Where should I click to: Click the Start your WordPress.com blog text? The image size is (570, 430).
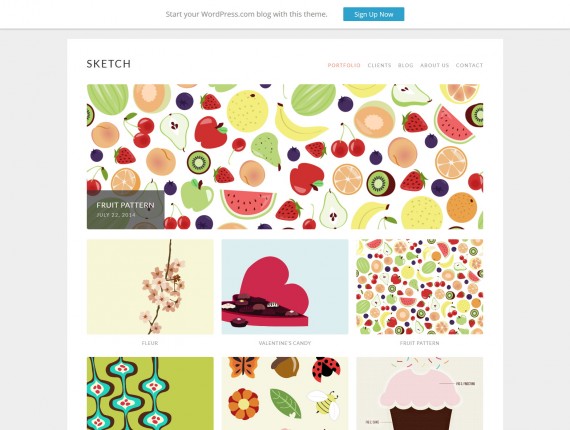[x=246, y=14]
